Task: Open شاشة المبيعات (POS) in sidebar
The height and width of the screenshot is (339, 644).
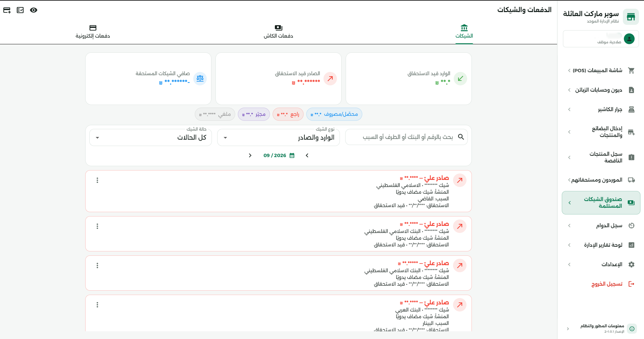Action: [x=601, y=70]
